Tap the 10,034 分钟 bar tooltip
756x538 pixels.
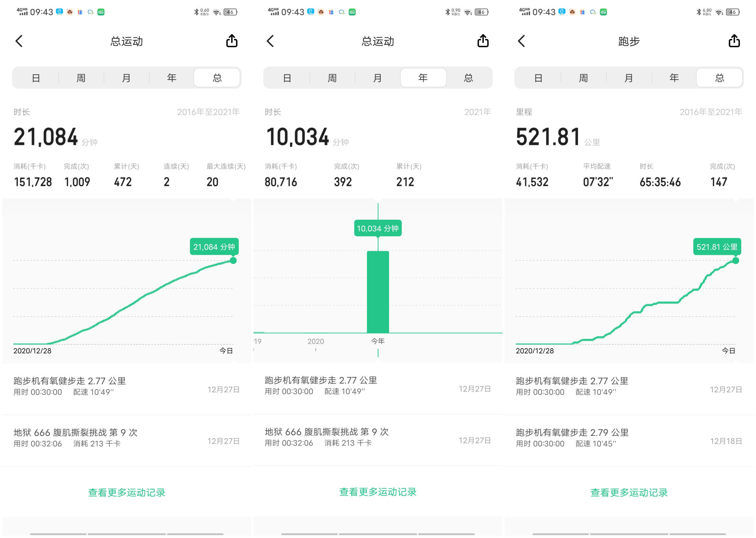click(x=378, y=228)
